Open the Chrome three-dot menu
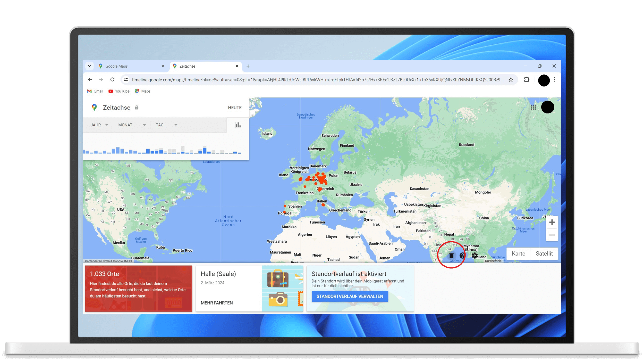The width and height of the screenshot is (644, 360). [555, 80]
